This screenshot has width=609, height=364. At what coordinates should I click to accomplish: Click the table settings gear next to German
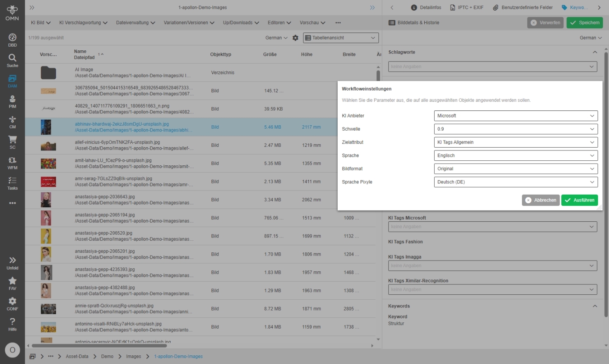295,38
